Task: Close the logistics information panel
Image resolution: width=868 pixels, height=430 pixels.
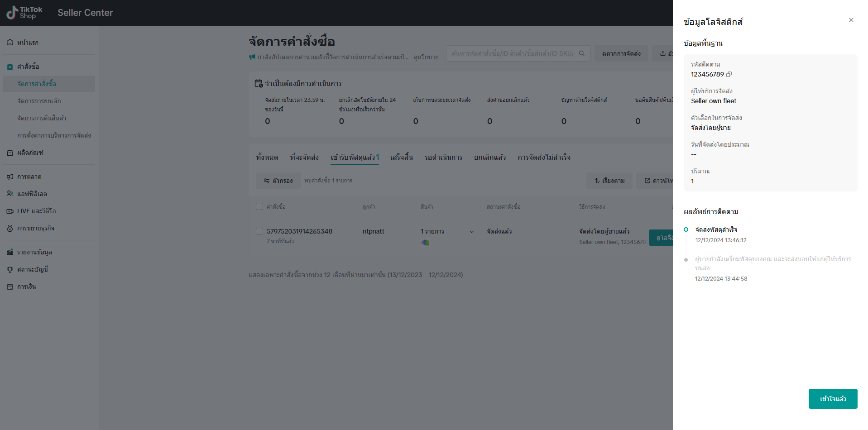Action: (x=851, y=20)
